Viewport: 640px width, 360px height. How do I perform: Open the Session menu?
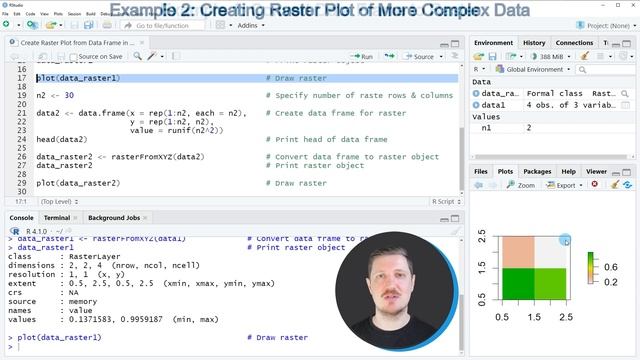coord(74,13)
